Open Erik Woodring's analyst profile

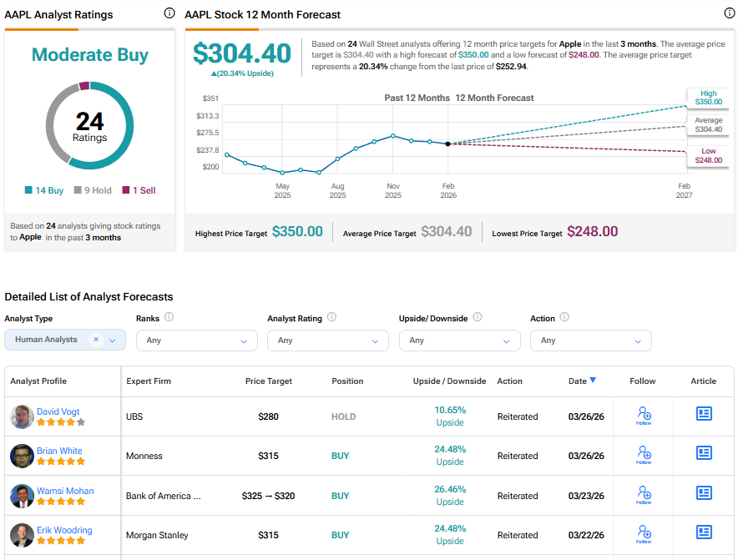(64, 530)
